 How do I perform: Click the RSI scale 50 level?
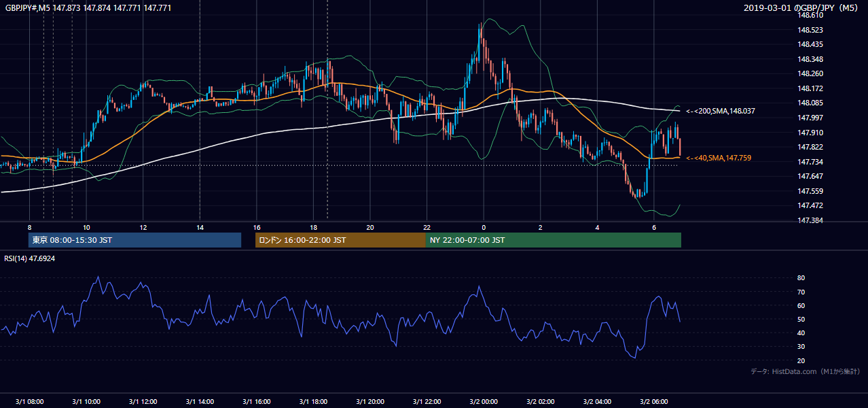pyautogui.click(x=801, y=319)
